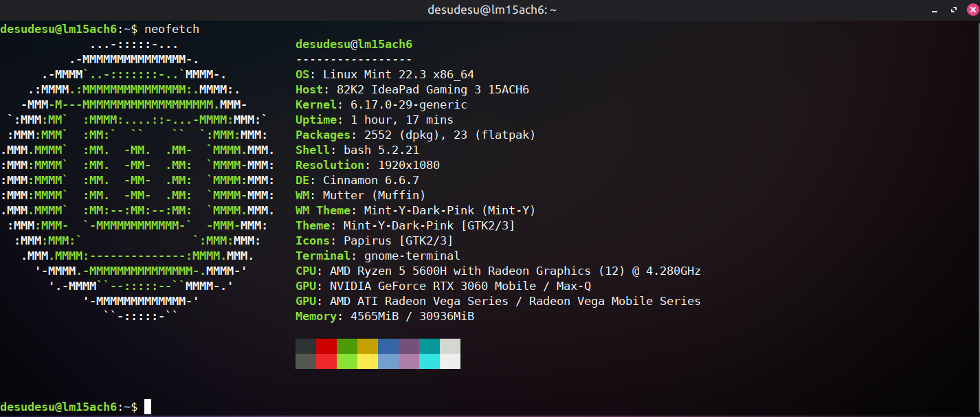980x417 pixels.
Task: Click the light purple color block
Action: click(409, 361)
